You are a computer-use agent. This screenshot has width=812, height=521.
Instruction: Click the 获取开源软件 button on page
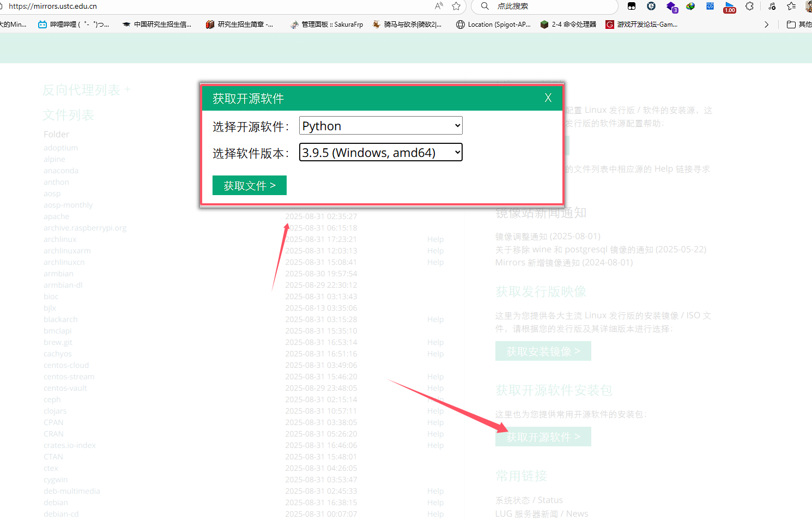click(543, 437)
